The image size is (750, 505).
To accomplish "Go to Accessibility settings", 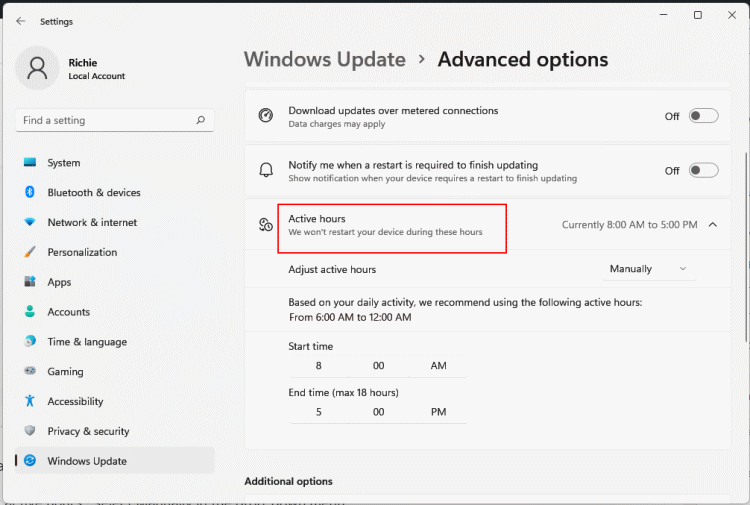I will point(115,401).
